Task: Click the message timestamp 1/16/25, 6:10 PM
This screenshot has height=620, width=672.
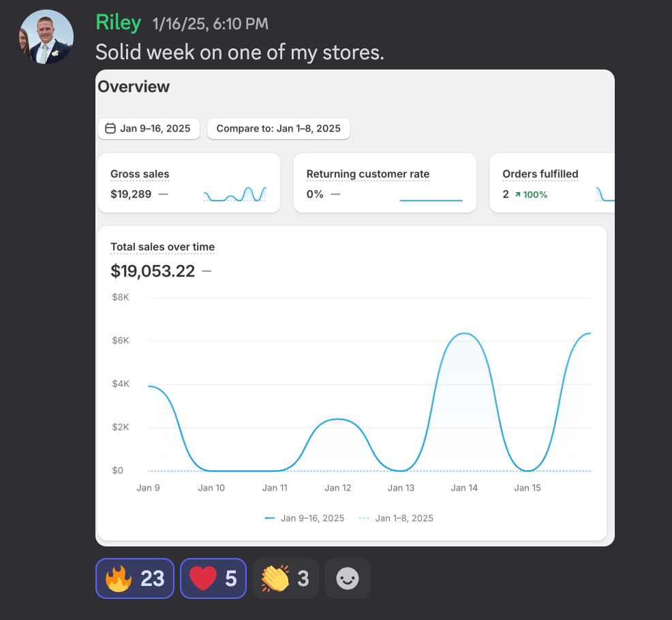Action: pyautogui.click(x=210, y=24)
